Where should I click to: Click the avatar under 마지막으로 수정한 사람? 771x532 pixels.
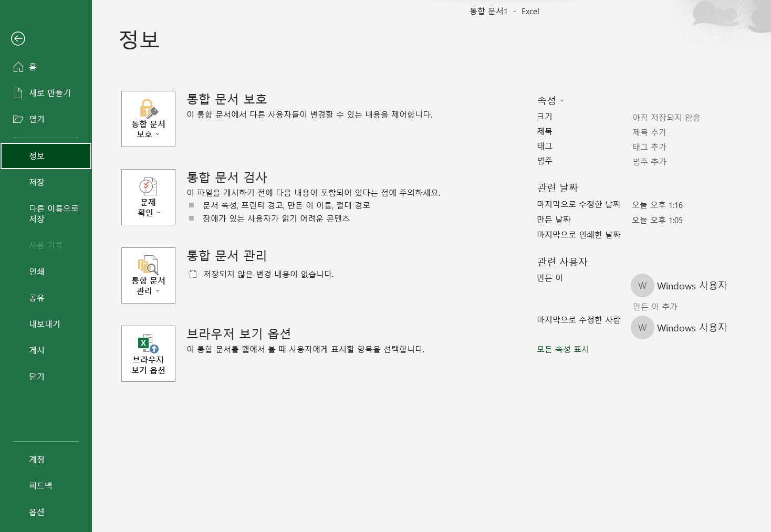pyautogui.click(x=642, y=328)
